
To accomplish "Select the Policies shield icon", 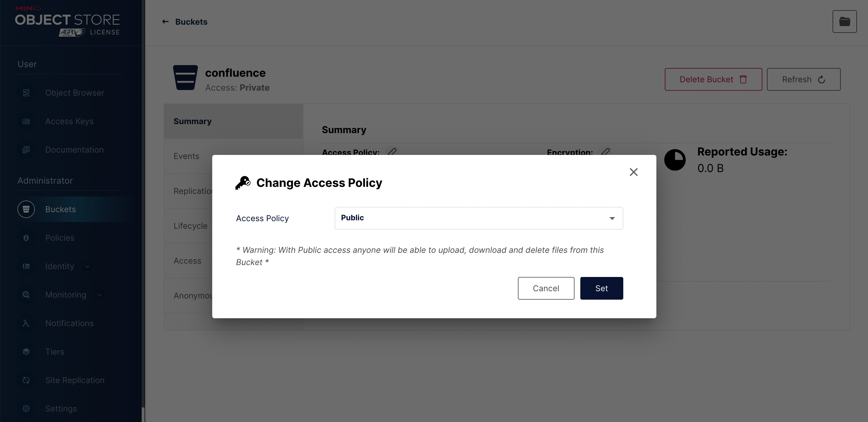I will [x=26, y=238].
